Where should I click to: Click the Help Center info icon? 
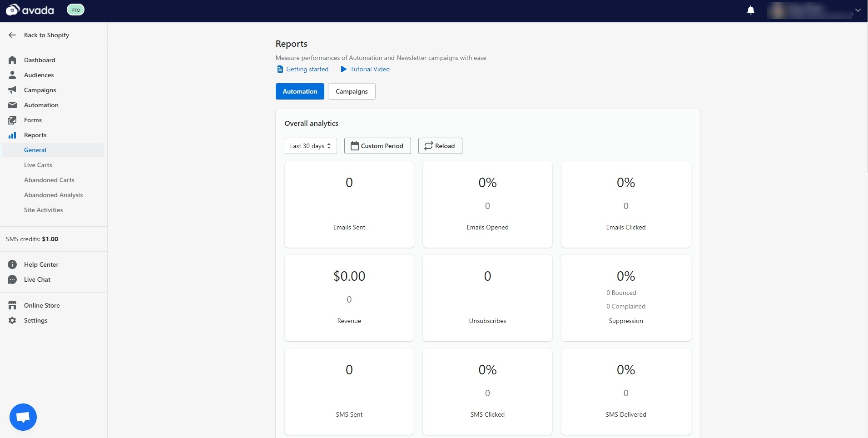[12, 264]
